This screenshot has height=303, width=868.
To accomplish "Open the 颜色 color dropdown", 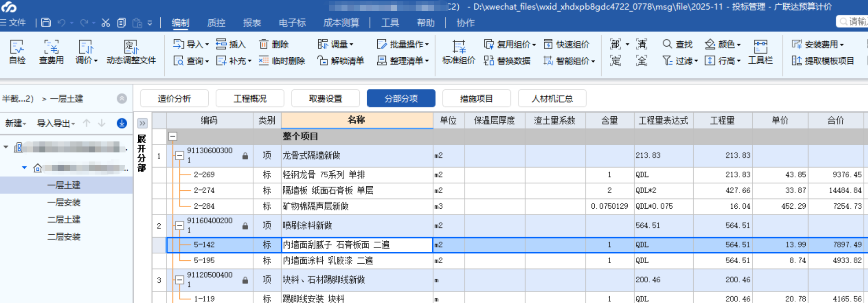I will 722,44.
